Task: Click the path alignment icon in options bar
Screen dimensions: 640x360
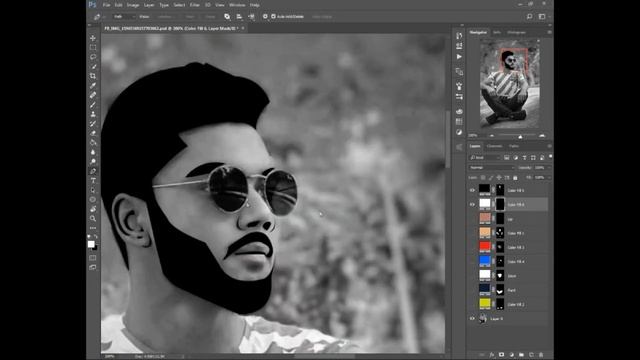Action: click(x=239, y=17)
